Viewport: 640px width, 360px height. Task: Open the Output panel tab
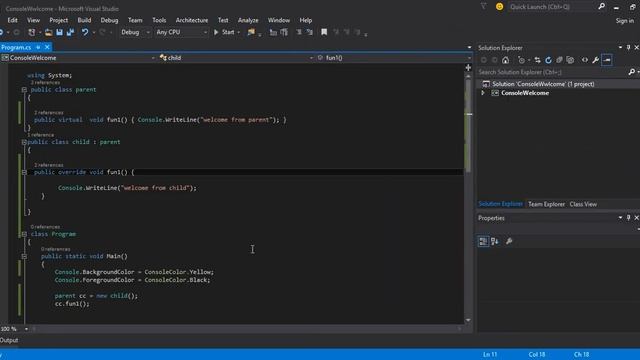9,340
